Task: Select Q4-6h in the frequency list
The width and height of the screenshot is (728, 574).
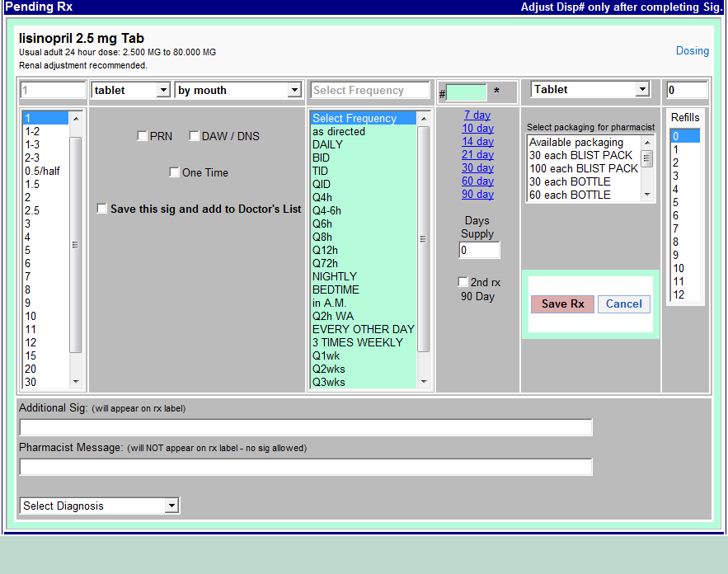Action: click(364, 210)
